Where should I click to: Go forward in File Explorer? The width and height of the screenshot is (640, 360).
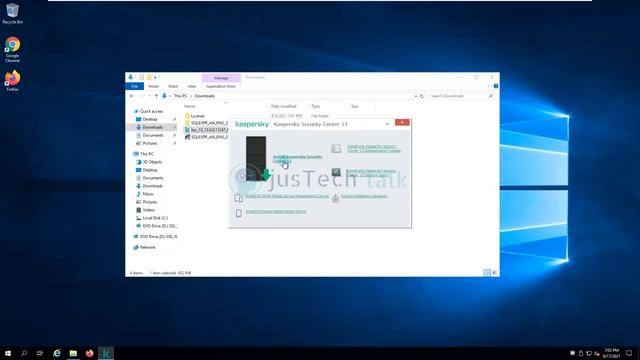(x=141, y=96)
